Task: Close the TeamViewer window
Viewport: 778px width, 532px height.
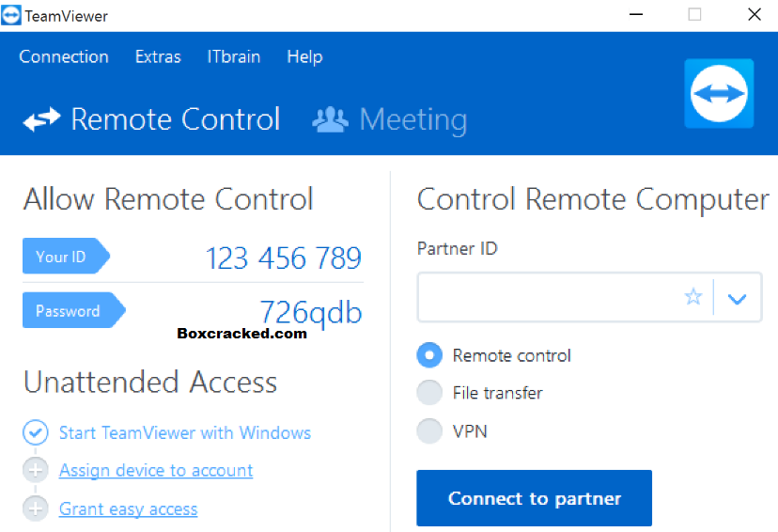Action: pos(755,14)
